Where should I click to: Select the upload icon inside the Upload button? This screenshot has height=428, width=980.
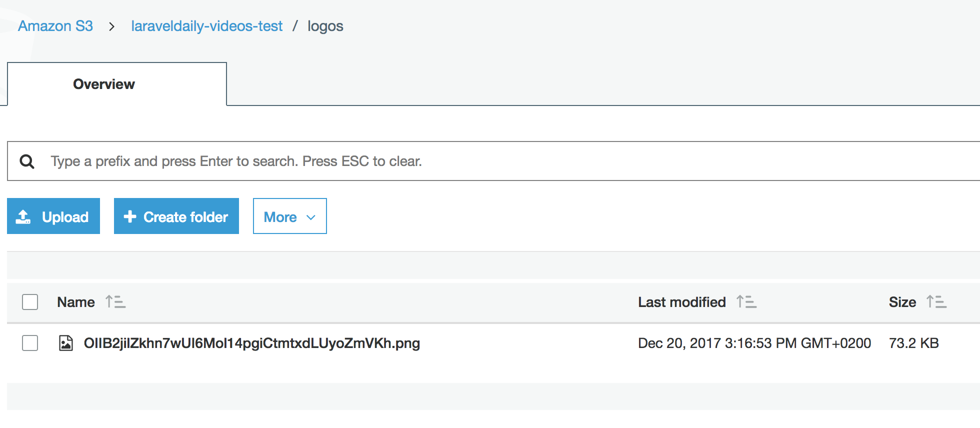[23, 216]
